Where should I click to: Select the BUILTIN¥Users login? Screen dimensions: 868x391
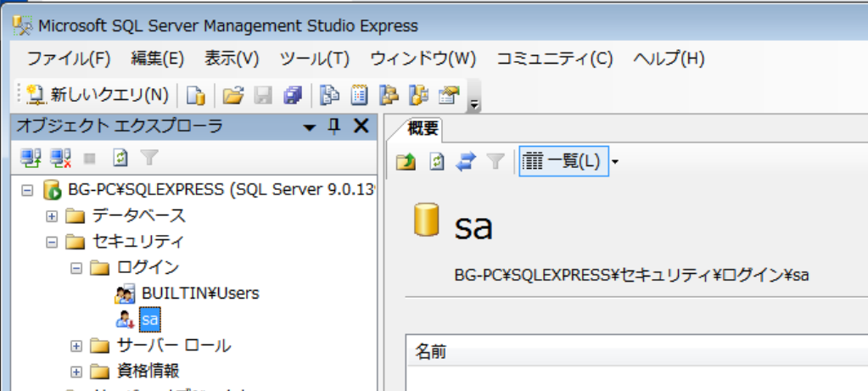[200, 293]
